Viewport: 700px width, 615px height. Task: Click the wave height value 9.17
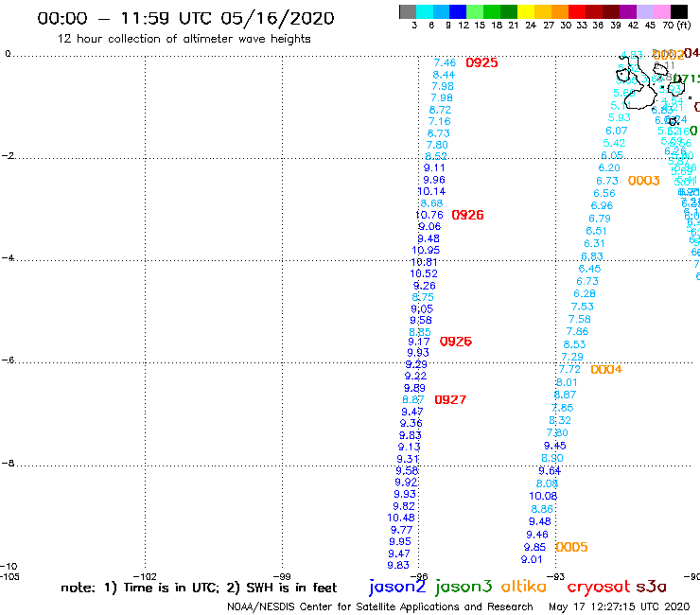pos(419,343)
